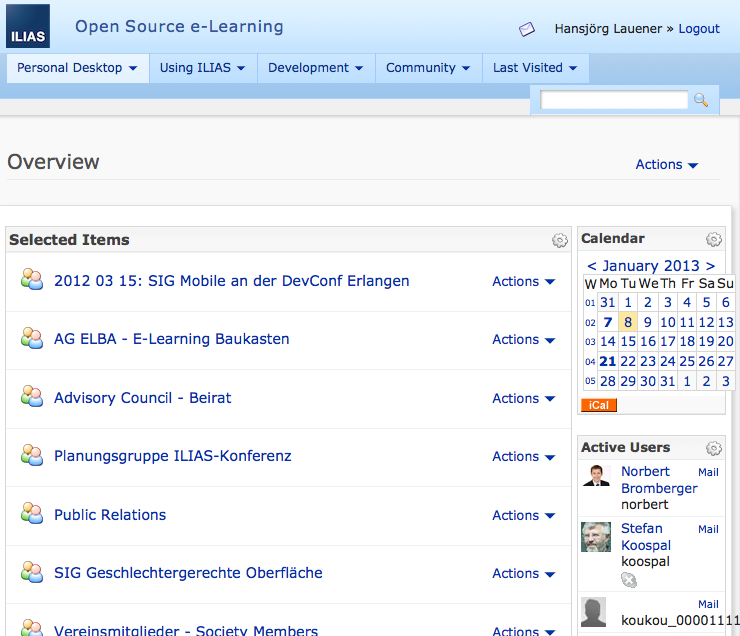
Task: Open the Last Visited menu
Action: point(534,68)
